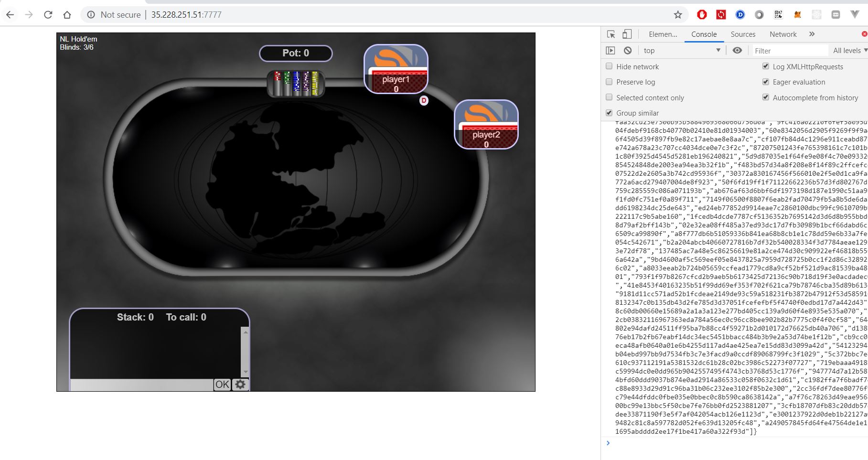Screen dimensions: 868x460
Task: Click the console Filter input field
Action: 789,51
